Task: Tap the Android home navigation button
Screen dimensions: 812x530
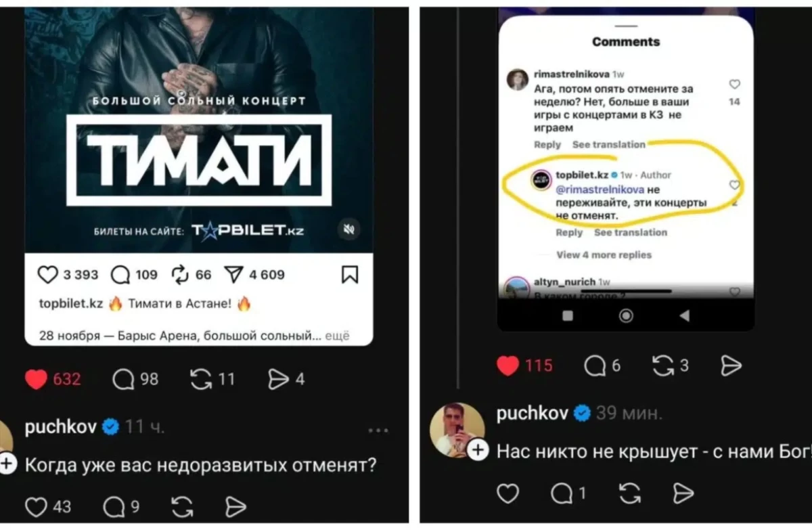Action: click(x=627, y=315)
